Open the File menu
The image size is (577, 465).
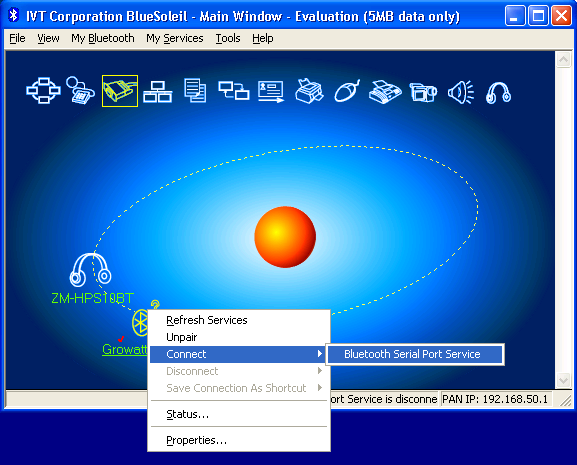click(x=17, y=38)
